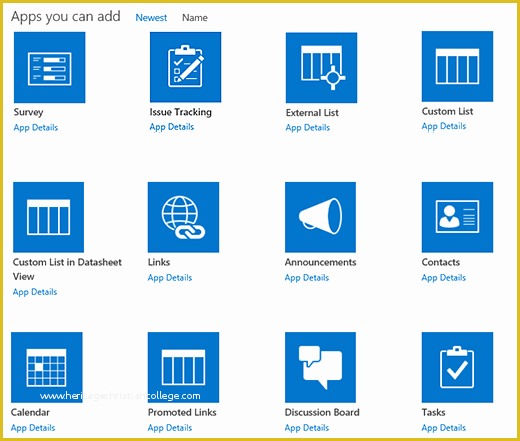Open App Details for Announcements
The image size is (520, 441).
coord(307,278)
